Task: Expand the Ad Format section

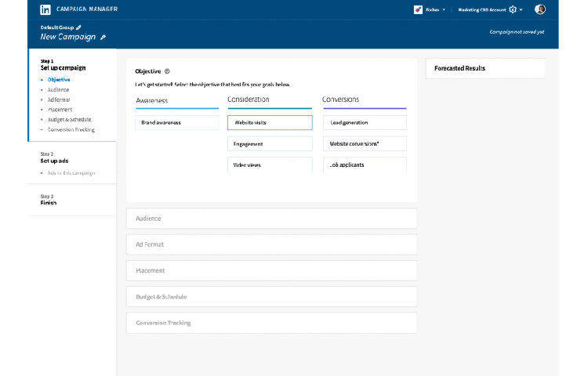Action: click(x=271, y=244)
